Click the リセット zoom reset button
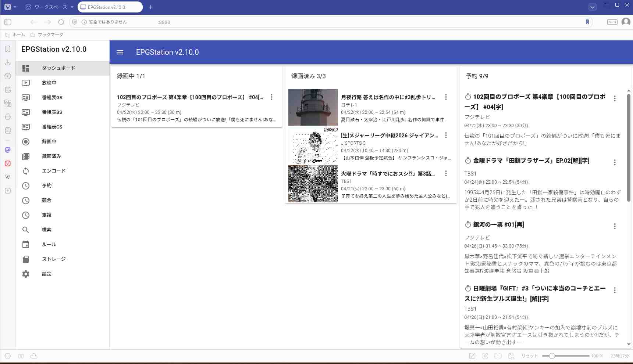Viewport: 633px width, 364px height. click(x=529, y=356)
